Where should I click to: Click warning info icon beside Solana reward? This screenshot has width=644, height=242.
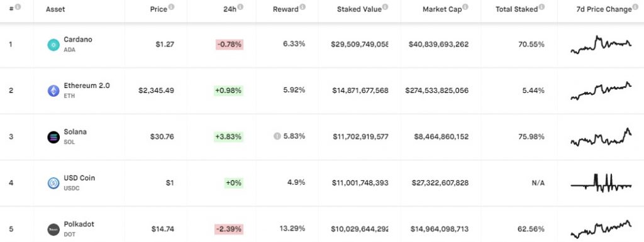click(x=277, y=136)
